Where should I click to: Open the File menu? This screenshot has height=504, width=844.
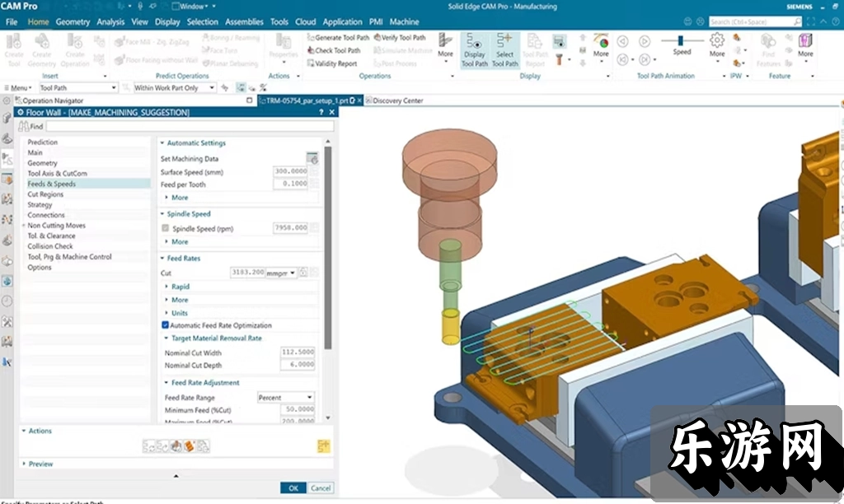click(12, 21)
